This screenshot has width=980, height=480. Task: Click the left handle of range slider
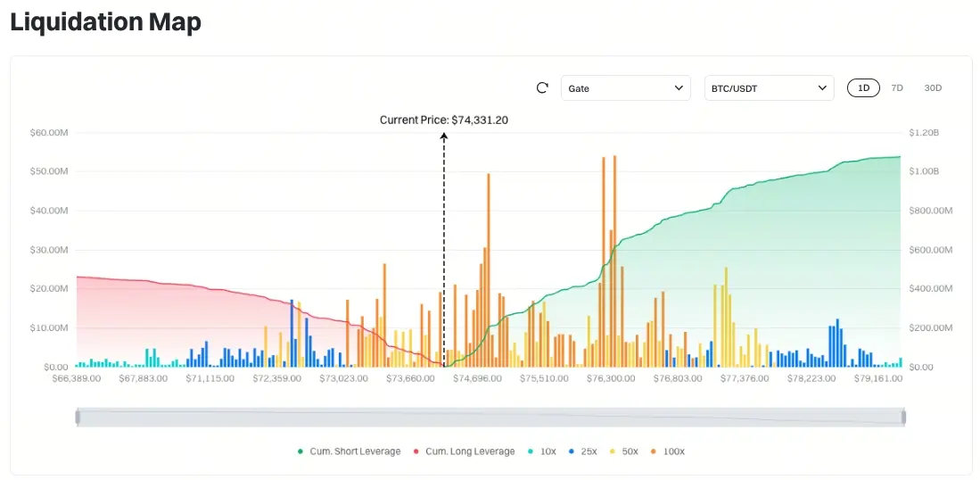pyautogui.click(x=78, y=418)
